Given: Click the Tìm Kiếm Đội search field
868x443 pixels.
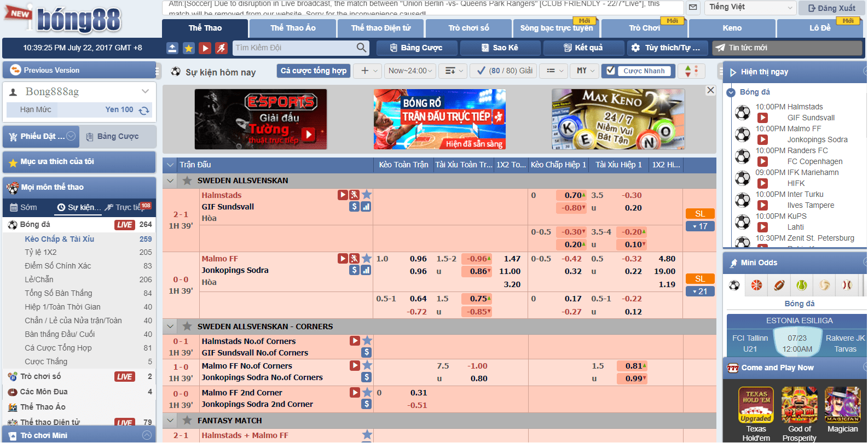Looking at the screenshot, I should tap(294, 48).
